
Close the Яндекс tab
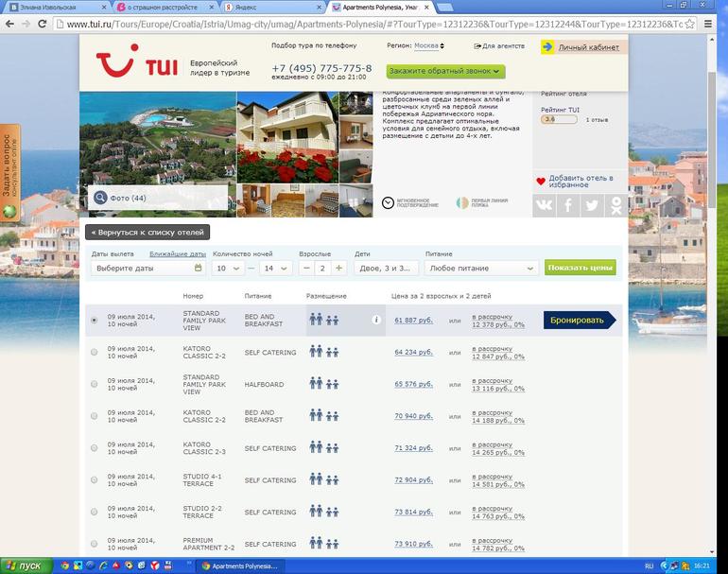(319, 8)
